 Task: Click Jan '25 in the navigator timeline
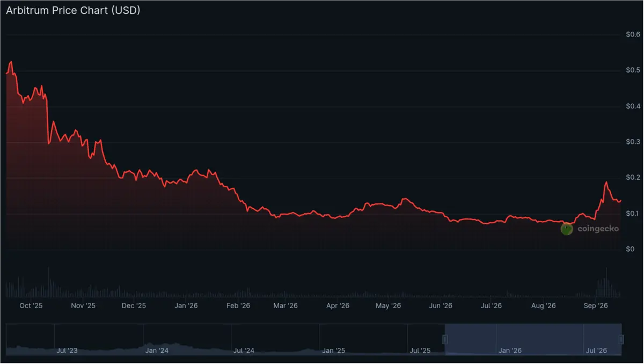pyautogui.click(x=334, y=351)
